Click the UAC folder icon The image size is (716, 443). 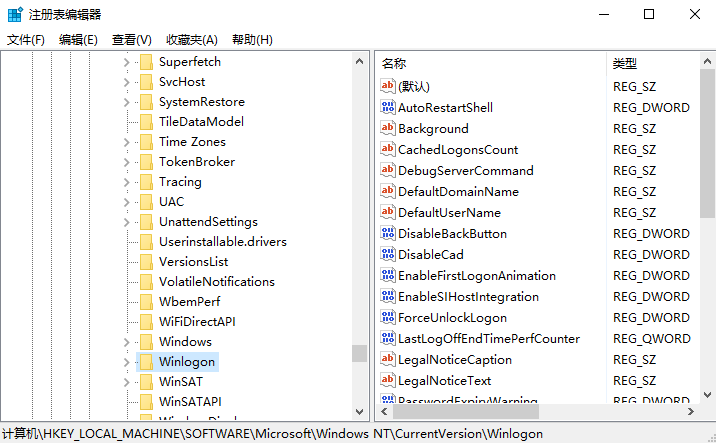pos(146,202)
